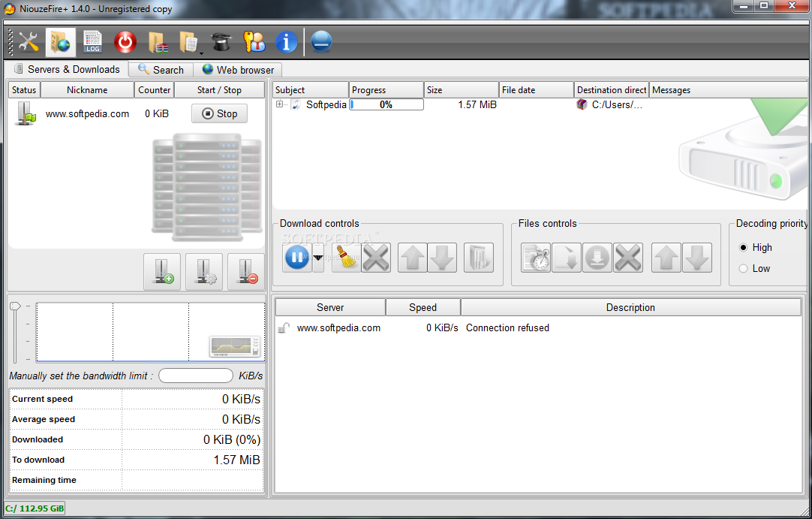Click delete X in Files controls
This screenshot has height=519, width=812.
tap(628, 257)
